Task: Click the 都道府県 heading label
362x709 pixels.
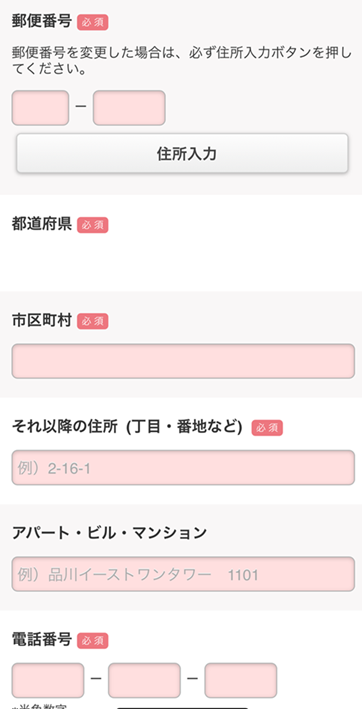Action: (42, 224)
